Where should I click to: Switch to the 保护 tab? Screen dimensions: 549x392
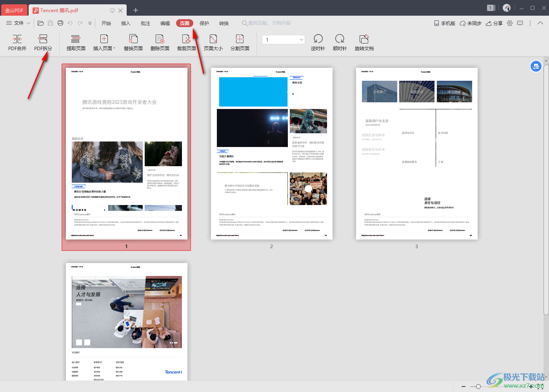point(204,23)
